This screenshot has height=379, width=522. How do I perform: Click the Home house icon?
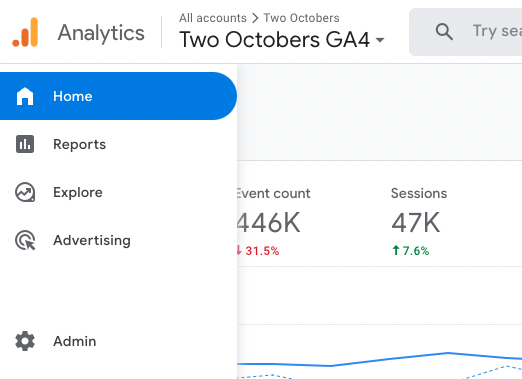click(x=25, y=96)
